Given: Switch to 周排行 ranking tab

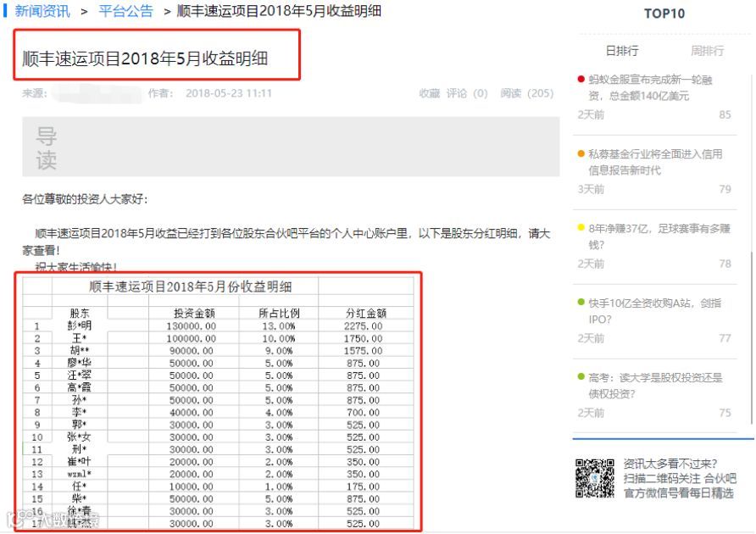Looking at the screenshot, I should click(x=708, y=51).
